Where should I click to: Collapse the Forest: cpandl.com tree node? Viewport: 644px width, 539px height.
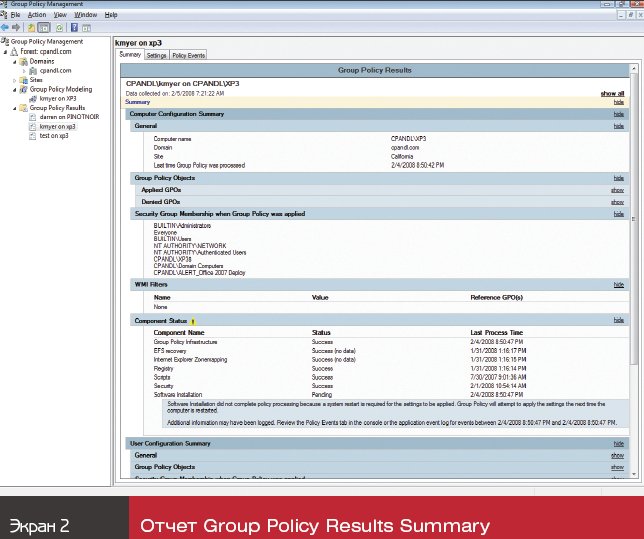pyautogui.click(x=6, y=52)
